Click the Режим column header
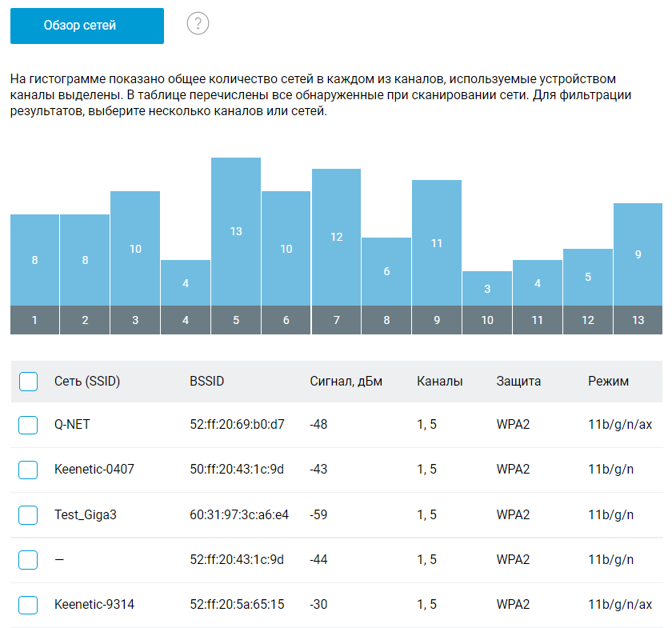Image resolution: width=672 pixels, height=628 pixels. [x=608, y=382]
